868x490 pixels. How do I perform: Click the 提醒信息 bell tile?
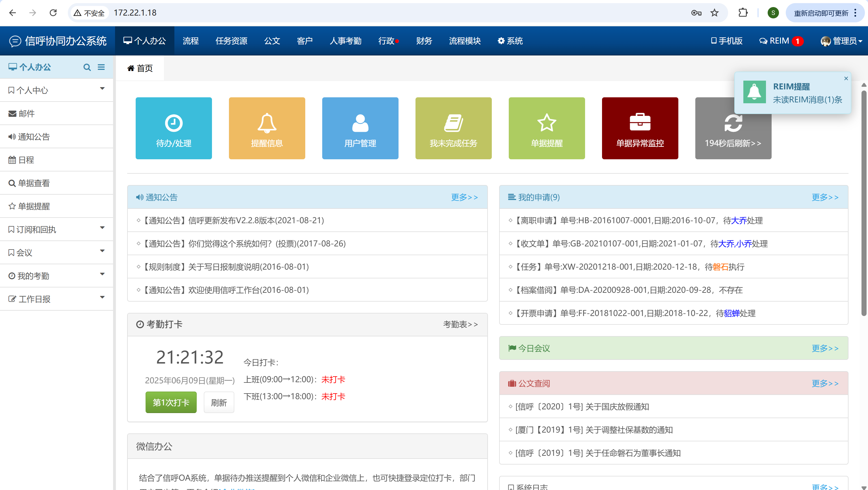(267, 128)
